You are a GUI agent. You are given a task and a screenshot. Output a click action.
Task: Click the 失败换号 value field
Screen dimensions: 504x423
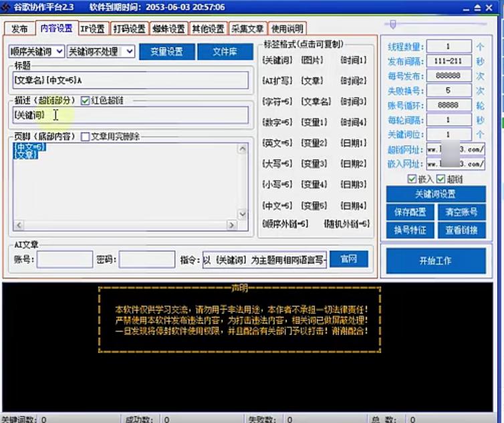coord(449,91)
